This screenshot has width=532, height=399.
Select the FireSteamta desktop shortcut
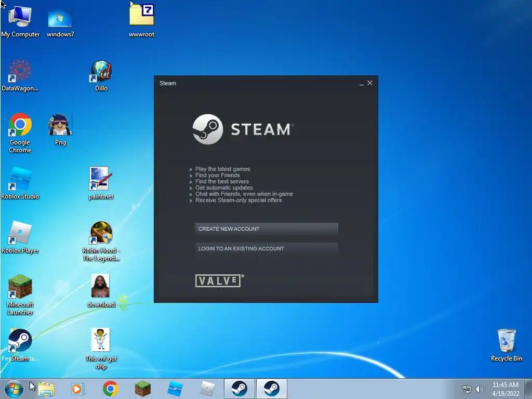pyautogui.click(x=20, y=345)
